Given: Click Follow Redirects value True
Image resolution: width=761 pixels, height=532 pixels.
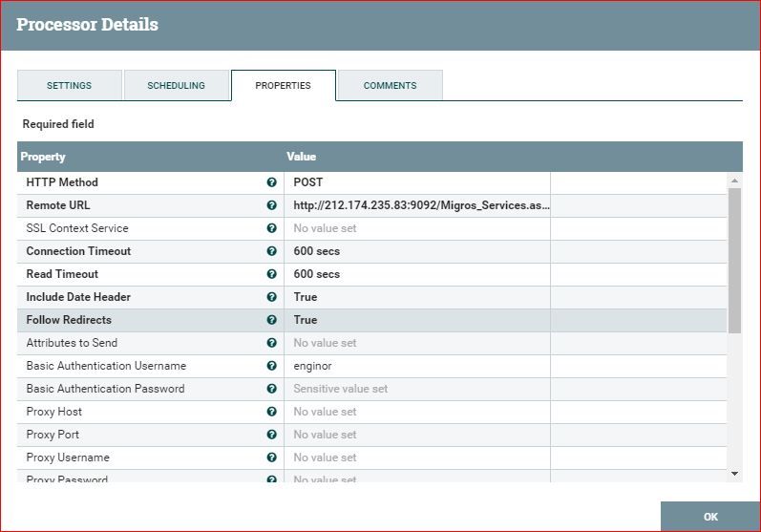Looking at the screenshot, I should coord(306,320).
